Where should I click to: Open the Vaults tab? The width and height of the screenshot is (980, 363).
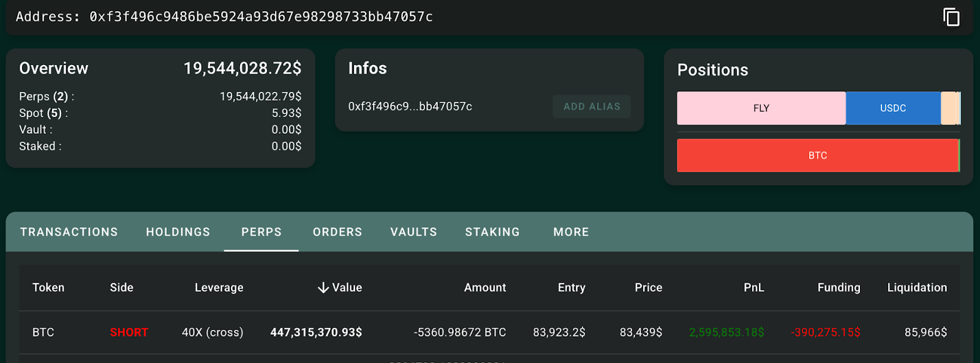[x=413, y=232]
